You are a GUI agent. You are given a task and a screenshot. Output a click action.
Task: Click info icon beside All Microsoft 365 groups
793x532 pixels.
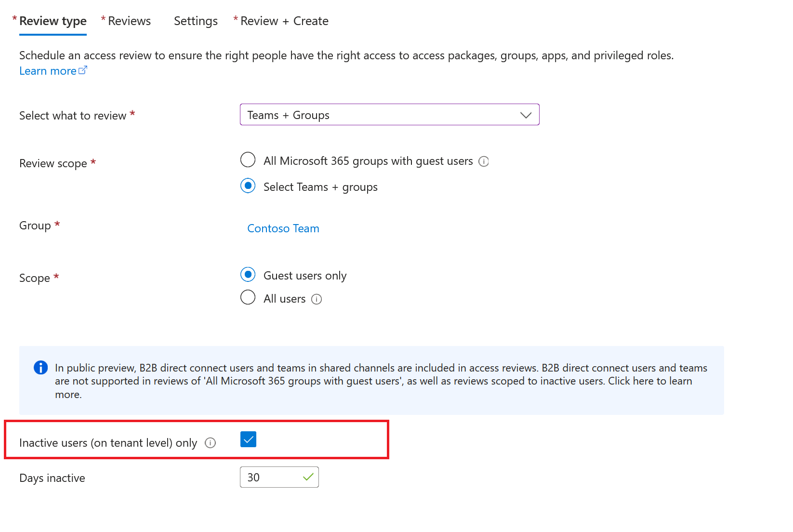[484, 161]
